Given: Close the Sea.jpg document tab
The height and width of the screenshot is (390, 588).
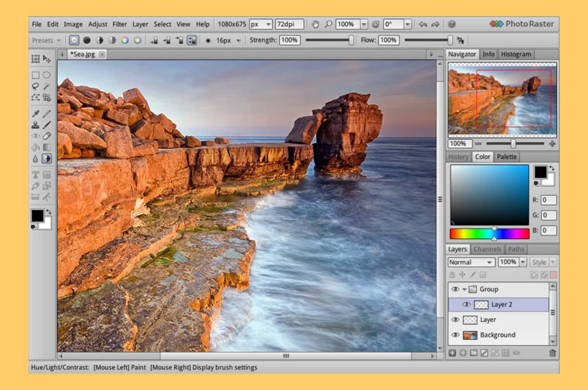Looking at the screenshot, I should [102, 54].
